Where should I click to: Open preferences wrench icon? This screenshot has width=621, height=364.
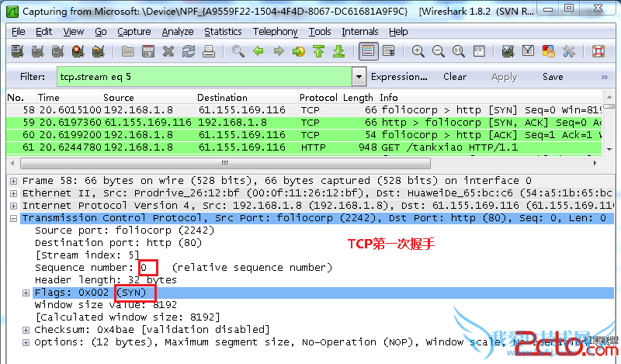click(569, 51)
